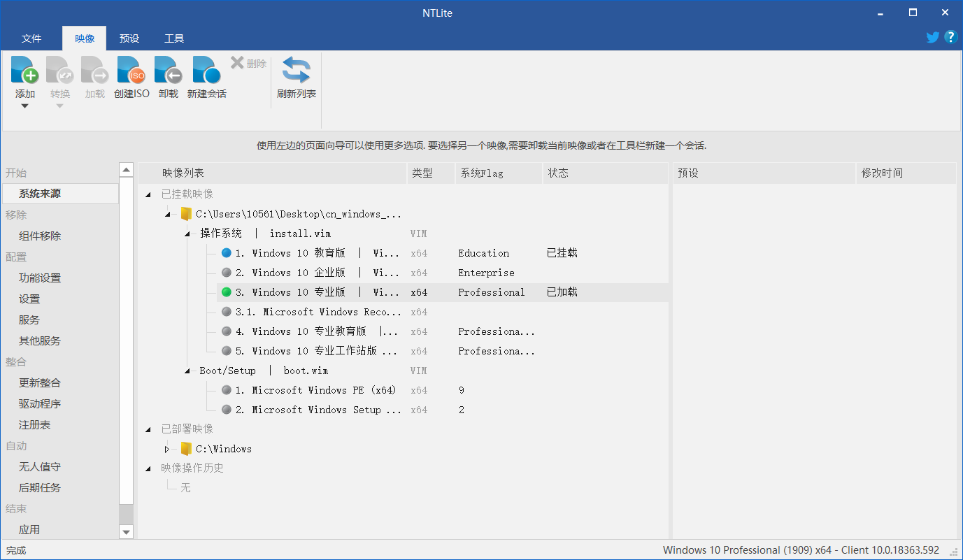Image resolution: width=963 pixels, height=560 pixels.
Task: Open the 文件 menu tab
Action: 31,38
